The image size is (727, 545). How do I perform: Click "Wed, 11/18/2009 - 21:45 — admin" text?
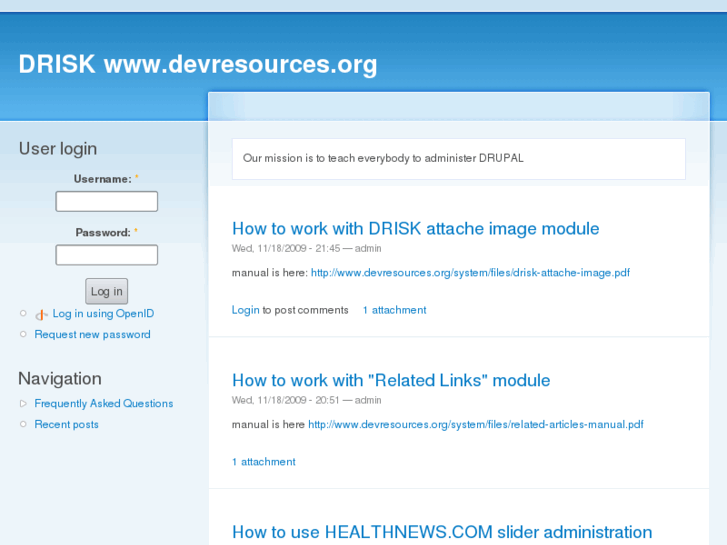point(306,249)
